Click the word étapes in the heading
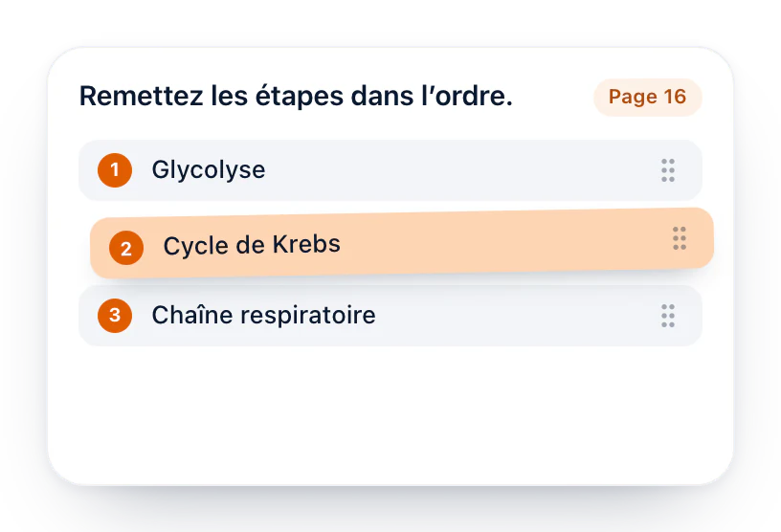The image size is (781, 532). click(x=300, y=97)
